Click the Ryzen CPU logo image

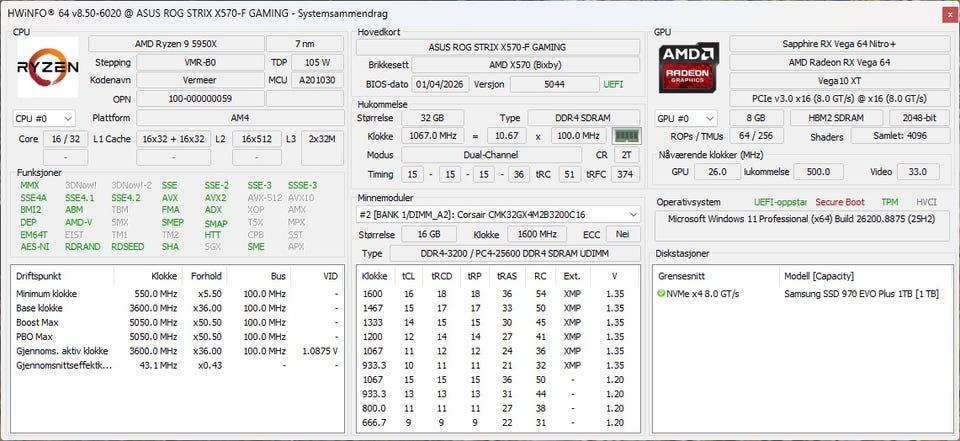48,67
